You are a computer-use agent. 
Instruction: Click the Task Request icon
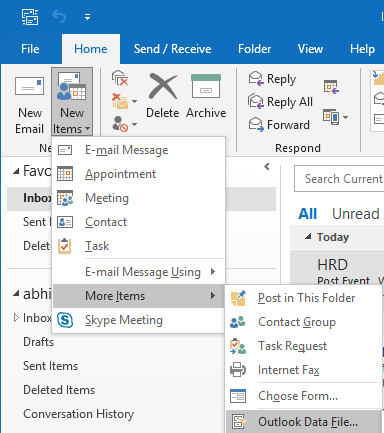point(238,346)
